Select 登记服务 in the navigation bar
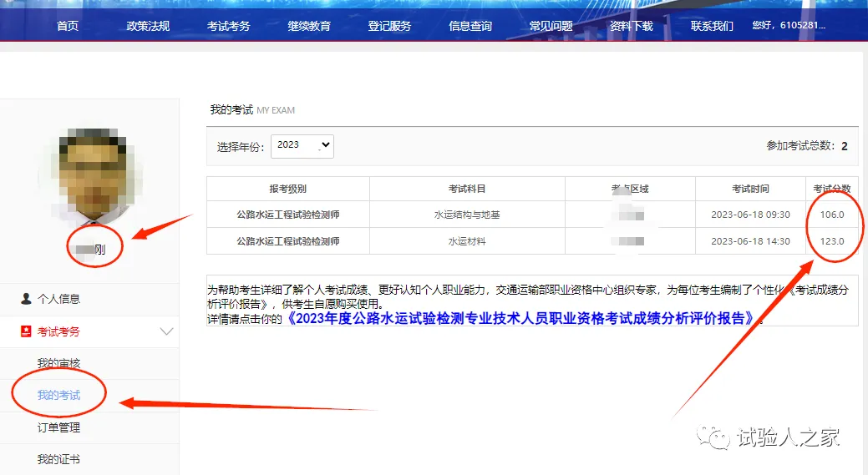 389,26
